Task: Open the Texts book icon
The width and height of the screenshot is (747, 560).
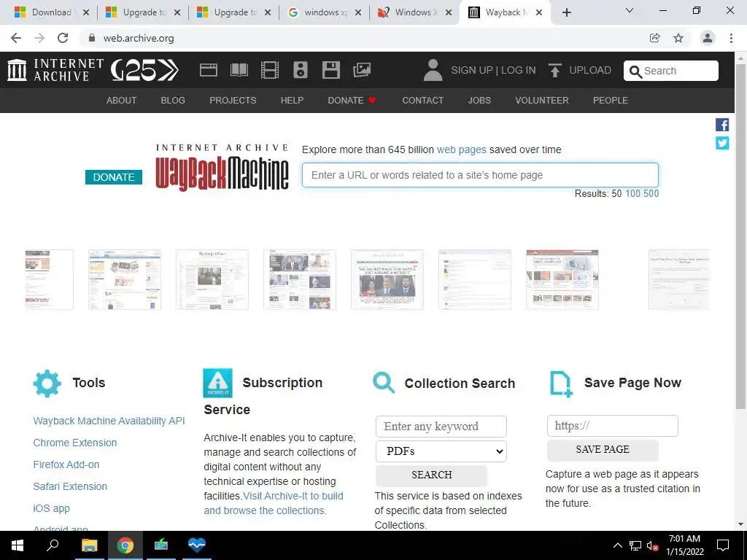Action: 239,70
